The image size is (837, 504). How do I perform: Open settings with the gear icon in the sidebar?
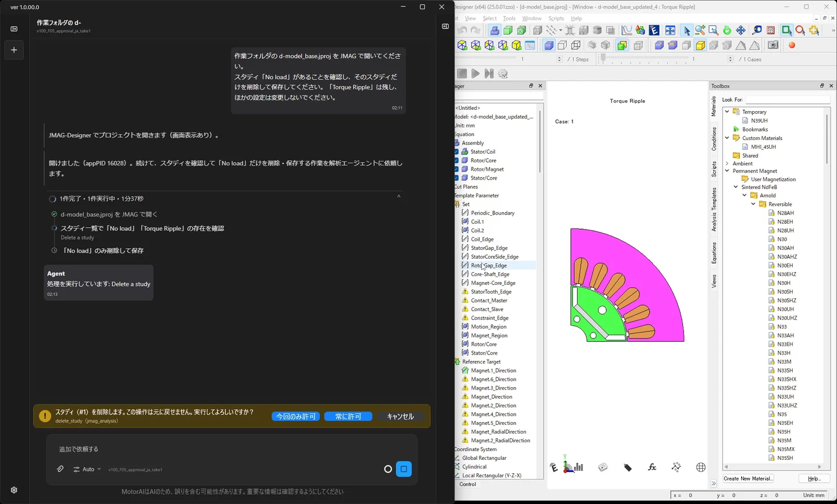pos(14,490)
